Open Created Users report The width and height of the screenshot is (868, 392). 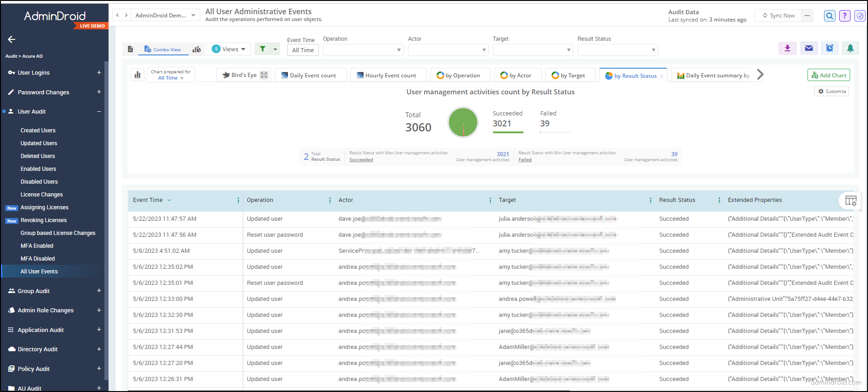pos(38,131)
